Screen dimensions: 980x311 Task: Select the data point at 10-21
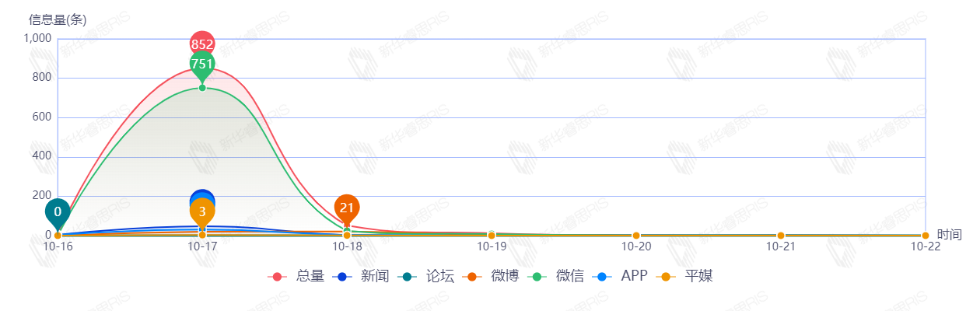pos(781,236)
